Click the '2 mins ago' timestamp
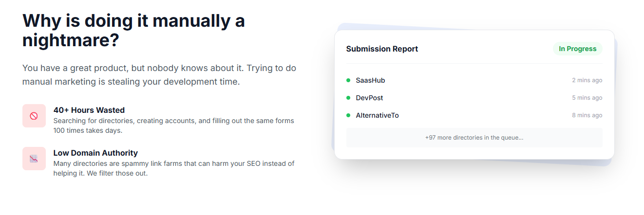This screenshot has width=644, height=215. pos(587,80)
